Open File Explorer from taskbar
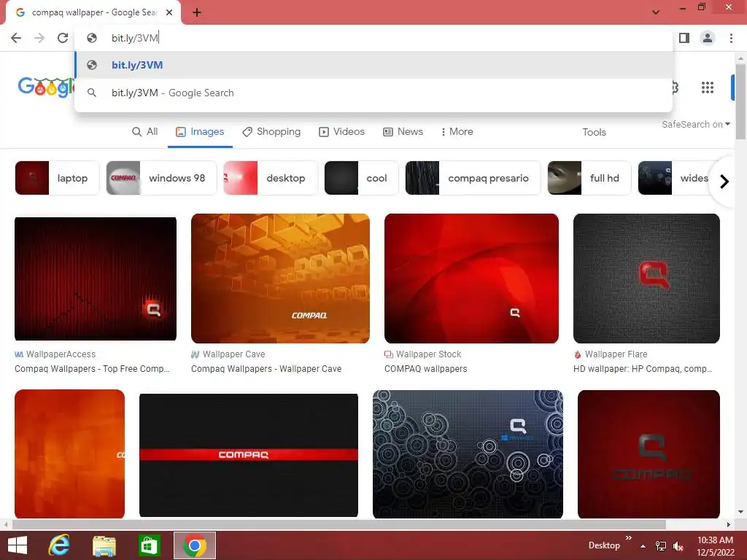Viewport: 747px width, 560px height. click(x=104, y=545)
